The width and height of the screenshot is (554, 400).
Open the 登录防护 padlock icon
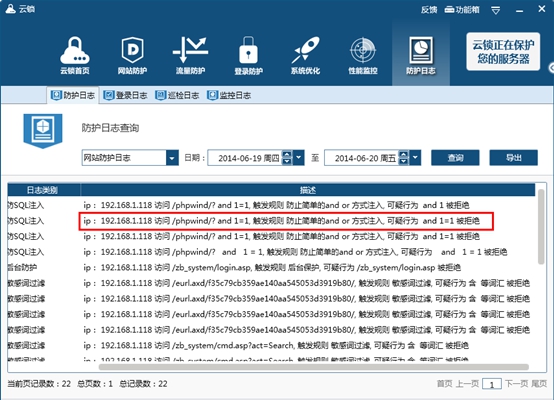click(248, 55)
